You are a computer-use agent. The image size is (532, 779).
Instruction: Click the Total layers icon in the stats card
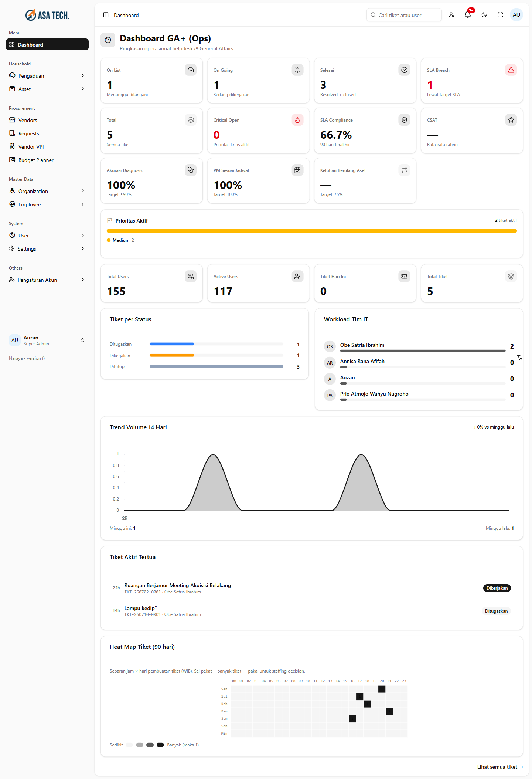tap(191, 120)
